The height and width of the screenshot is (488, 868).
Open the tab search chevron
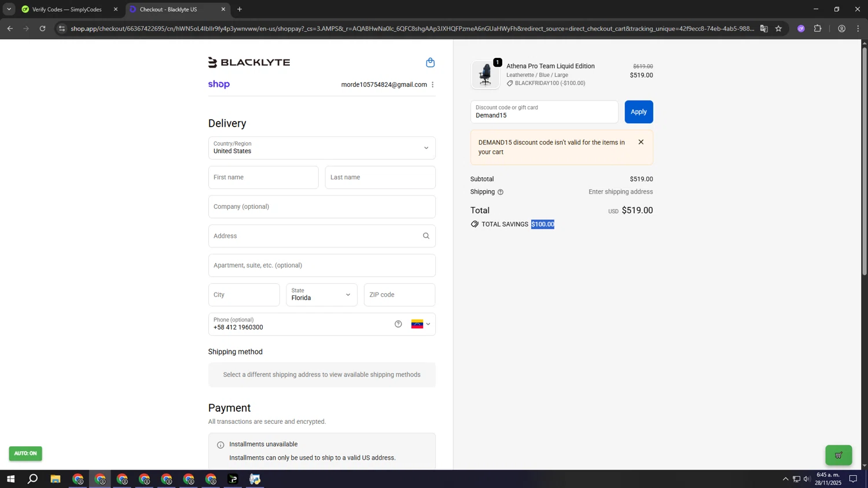9,9
